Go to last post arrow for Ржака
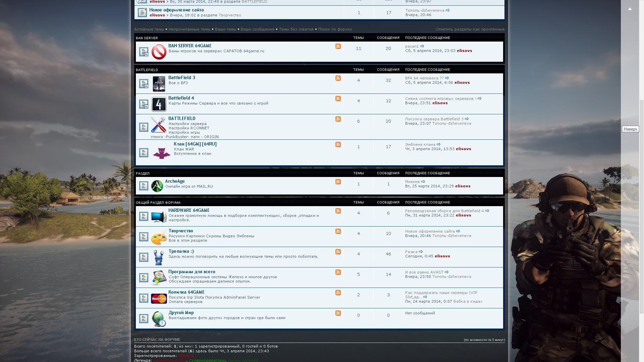The image size is (644, 362). point(421,252)
